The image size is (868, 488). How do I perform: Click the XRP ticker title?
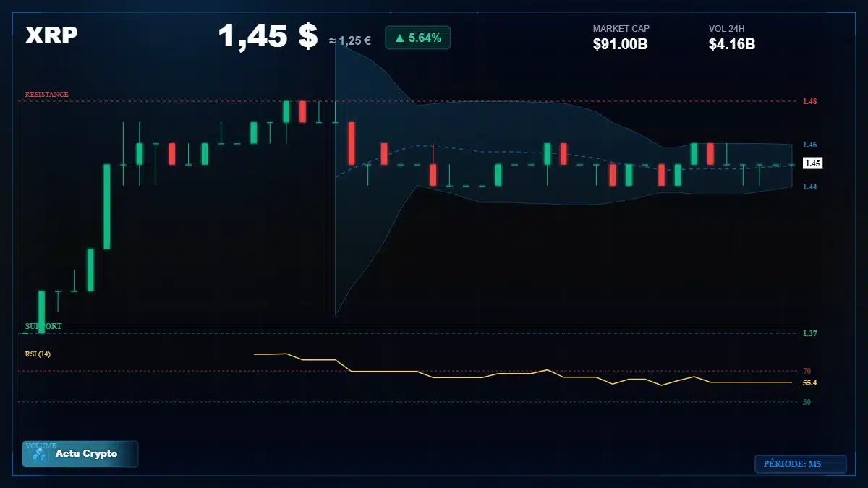coord(51,35)
